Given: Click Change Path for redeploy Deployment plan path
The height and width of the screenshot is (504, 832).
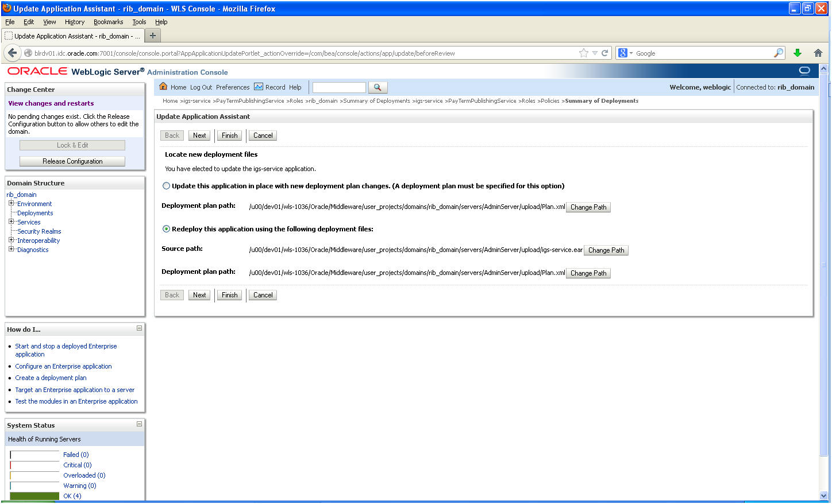Looking at the screenshot, I should point(588,273).
